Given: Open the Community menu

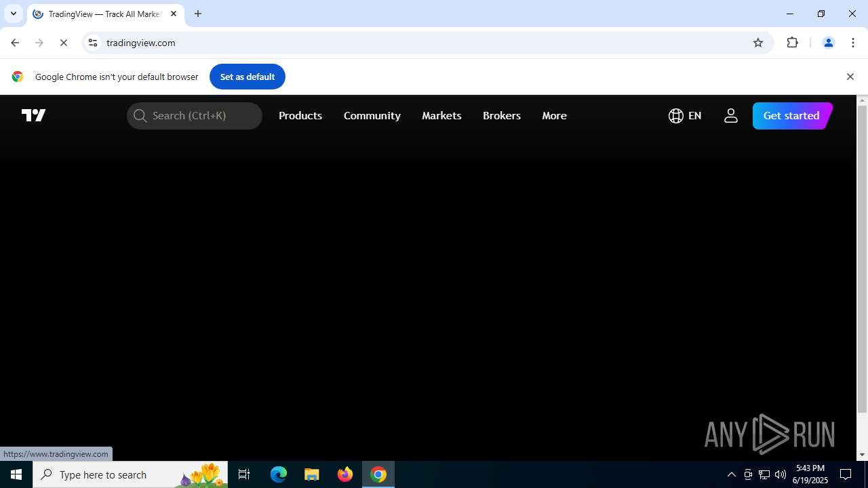Looking at the screenshot, I should coord(372,115).
